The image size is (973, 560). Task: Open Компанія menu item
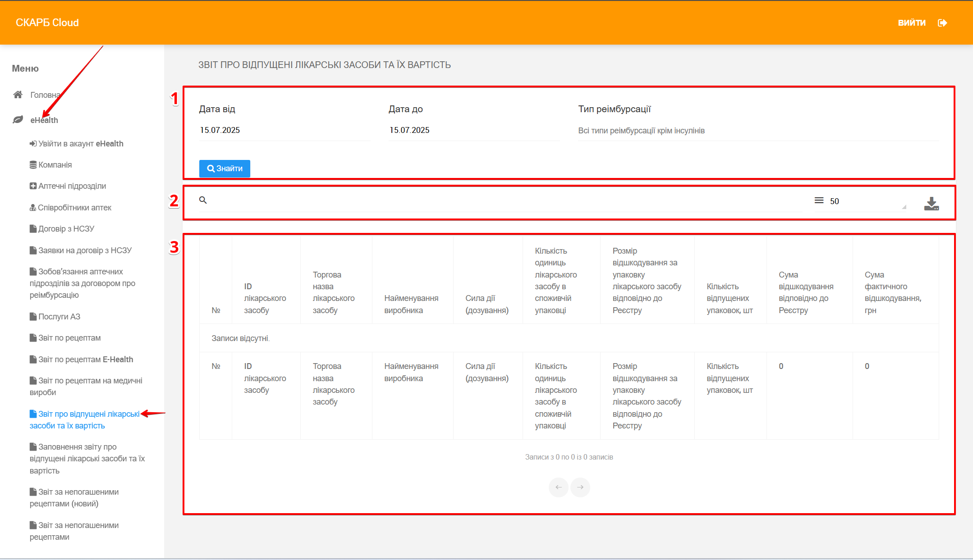click(x=55, y=165)
